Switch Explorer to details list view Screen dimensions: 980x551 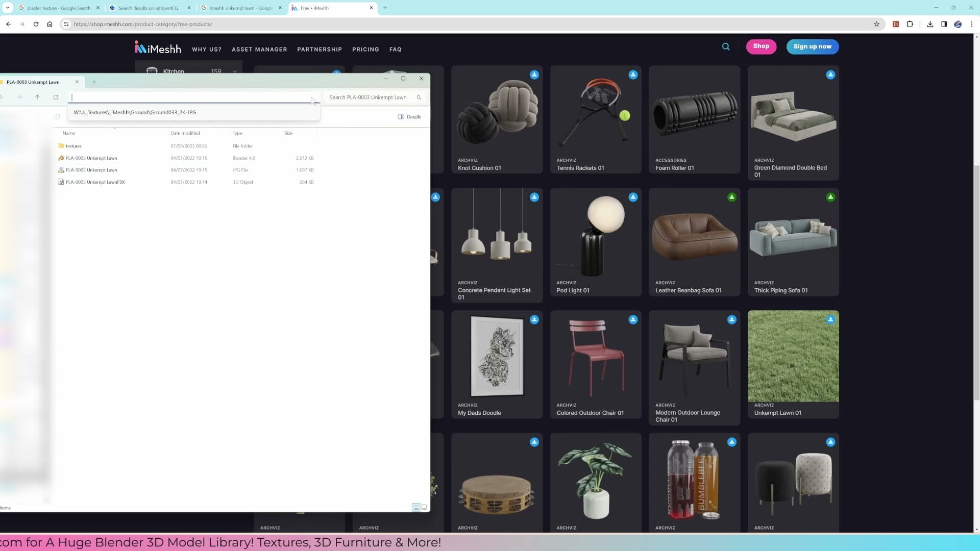click(x=416, y=507)
